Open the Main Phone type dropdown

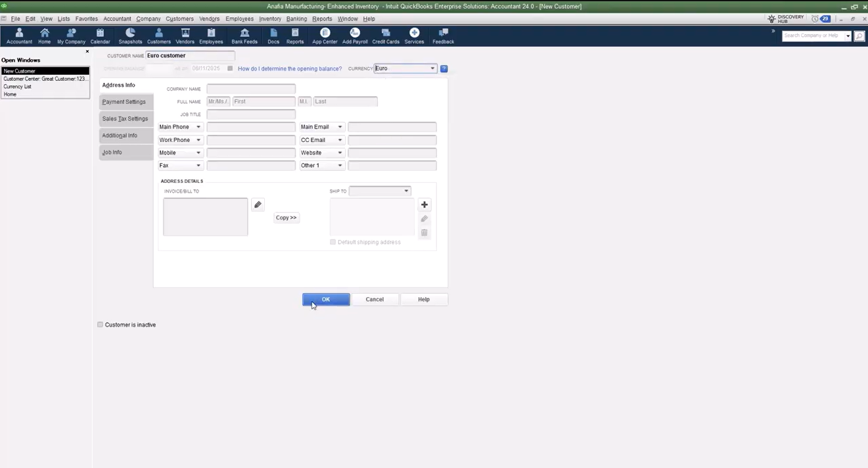[198, 127]
